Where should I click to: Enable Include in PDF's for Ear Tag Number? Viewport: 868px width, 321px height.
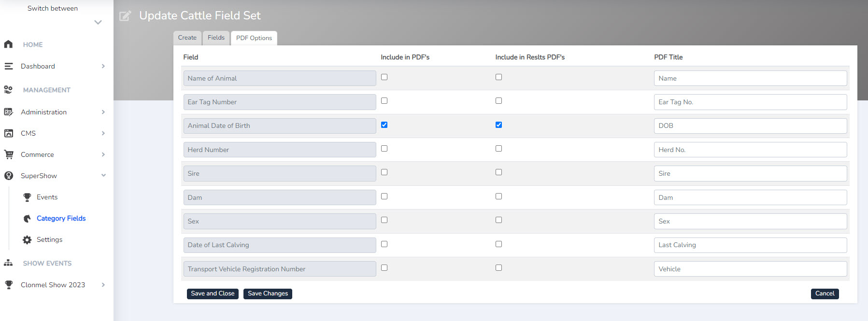(384, 101)
